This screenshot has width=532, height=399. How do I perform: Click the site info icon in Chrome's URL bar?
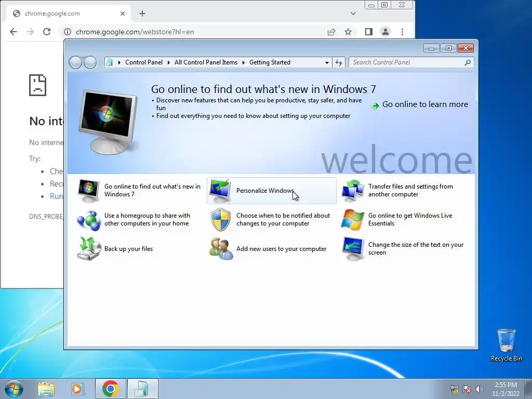[x=68, y=32]
